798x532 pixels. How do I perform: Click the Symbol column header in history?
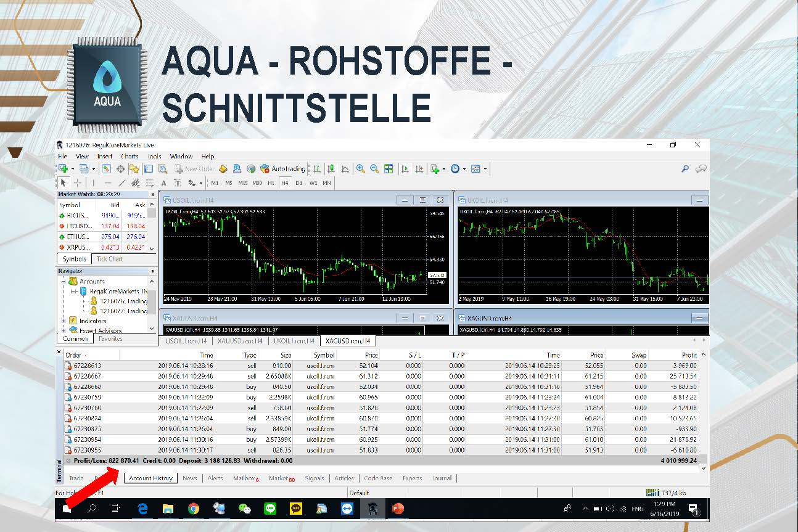coord(324,355)
